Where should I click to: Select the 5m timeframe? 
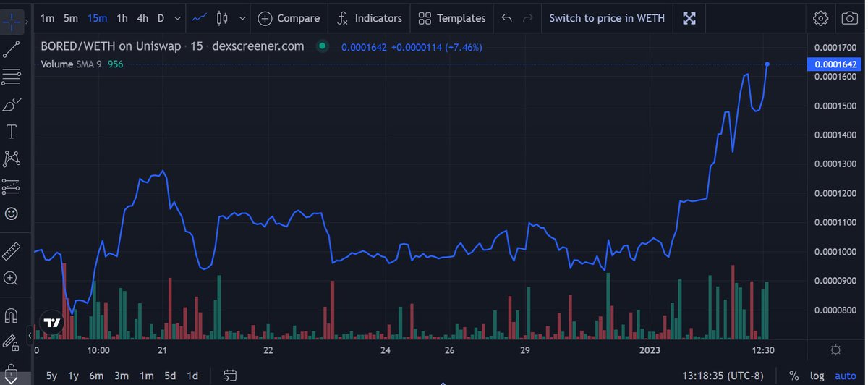[x=70, y=18]
